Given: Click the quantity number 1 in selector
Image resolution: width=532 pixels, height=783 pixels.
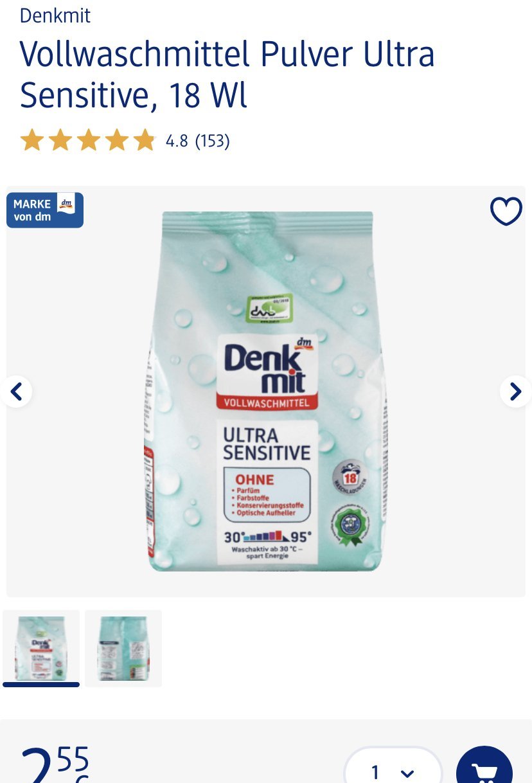Looking at the screenshot, I should coord(375,771).
